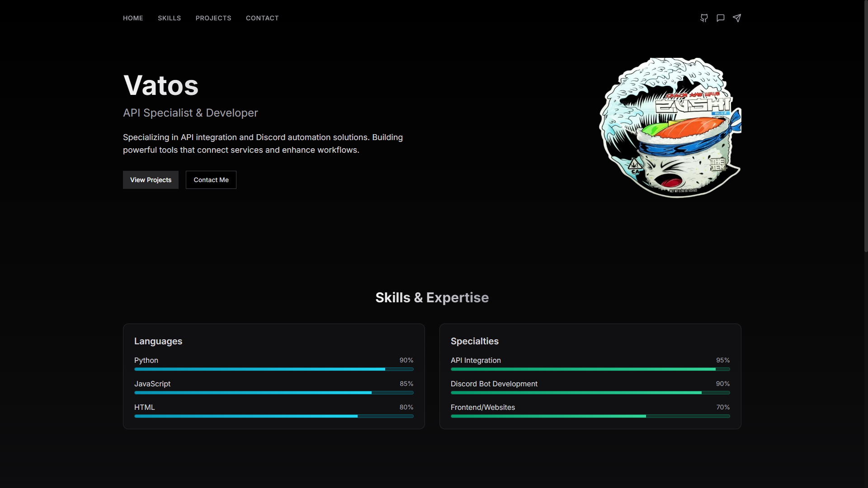Click the Python 90% progress bar

click(x=274, y=369)
